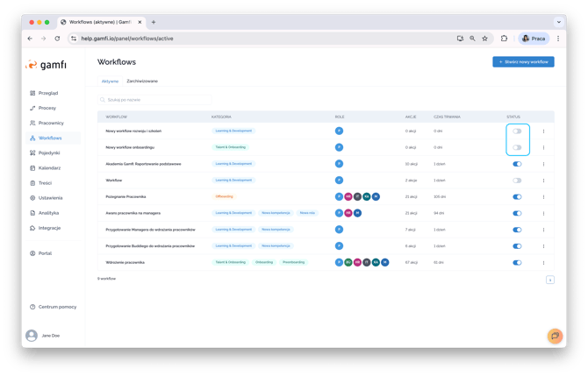The image size is (588, 376).
Task: Disable status toggle for Pożegnanie Pracownika
Action: click(517, 196)
